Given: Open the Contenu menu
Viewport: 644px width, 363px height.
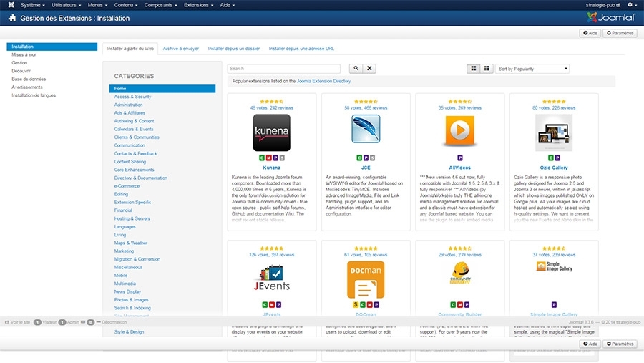Looking at the screenshot, I should click(x=126, y=5).
